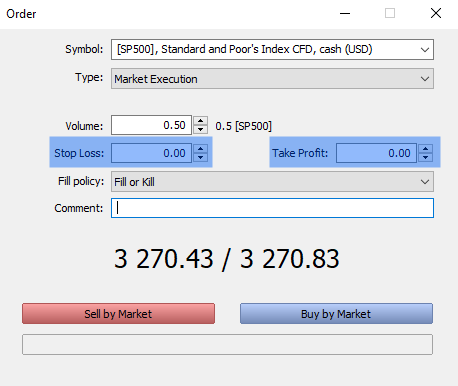Close the Order dialog window
Image resolution: width=458 pixels, height=386 pixels.
tap(436, 14)
